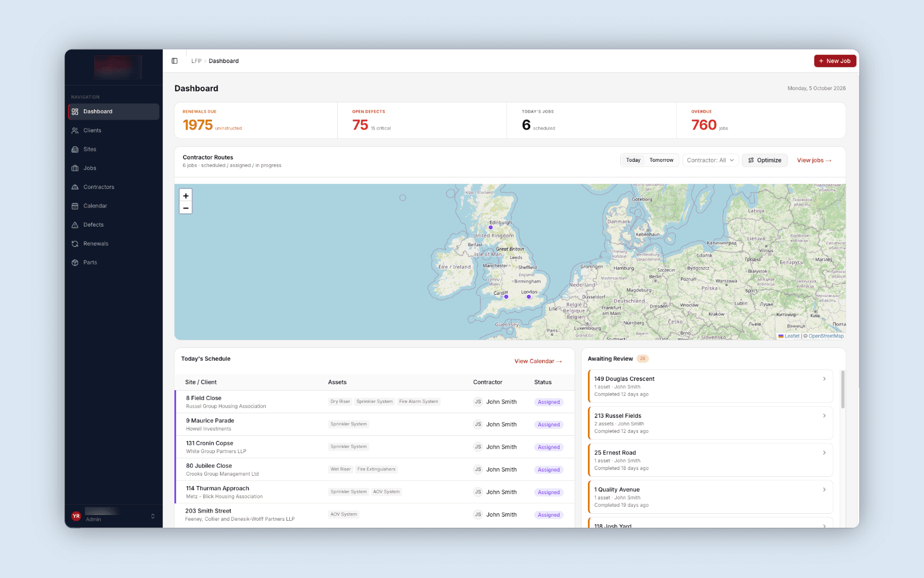The image size is (924, 578).
Task: Zoom in on the map
Action: point(186,196)
